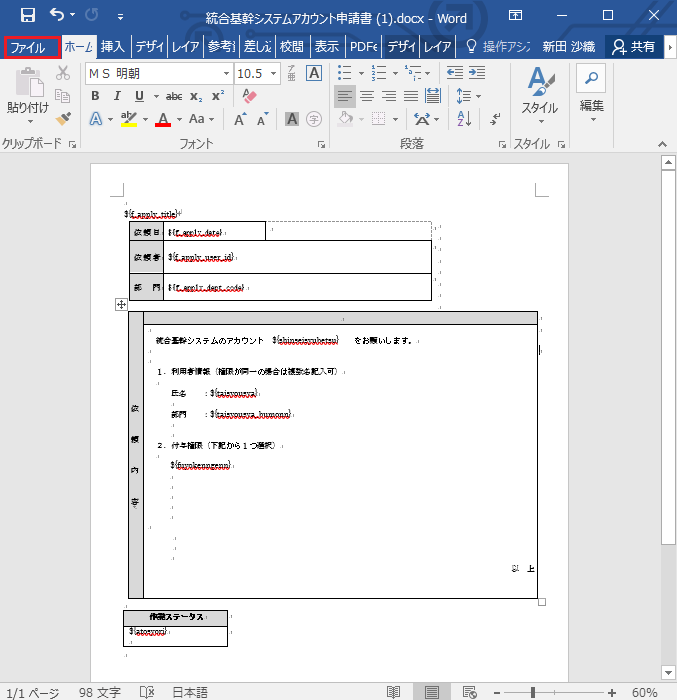The height and width of the screenshot is (700, 677).
Task: Open the ファイル tab
Action: click(x=32, y=47)
